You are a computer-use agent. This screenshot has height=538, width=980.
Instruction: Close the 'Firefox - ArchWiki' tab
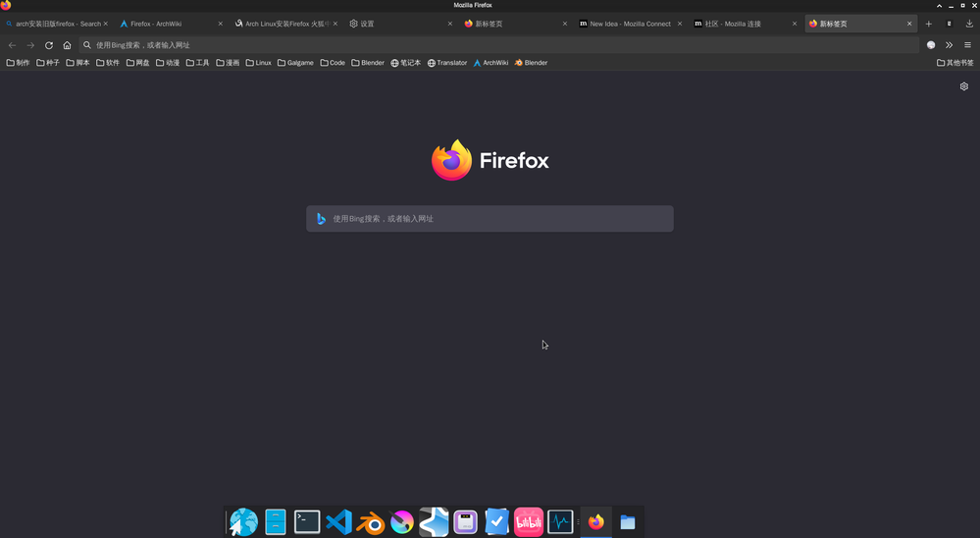point(221,24)
